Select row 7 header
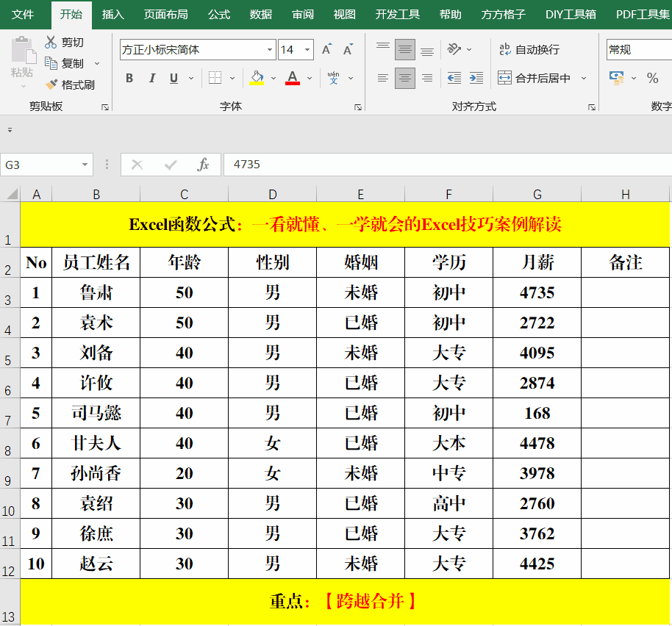Image resolution: width=672 pixels, height=626 pixels. click(10, 413)
